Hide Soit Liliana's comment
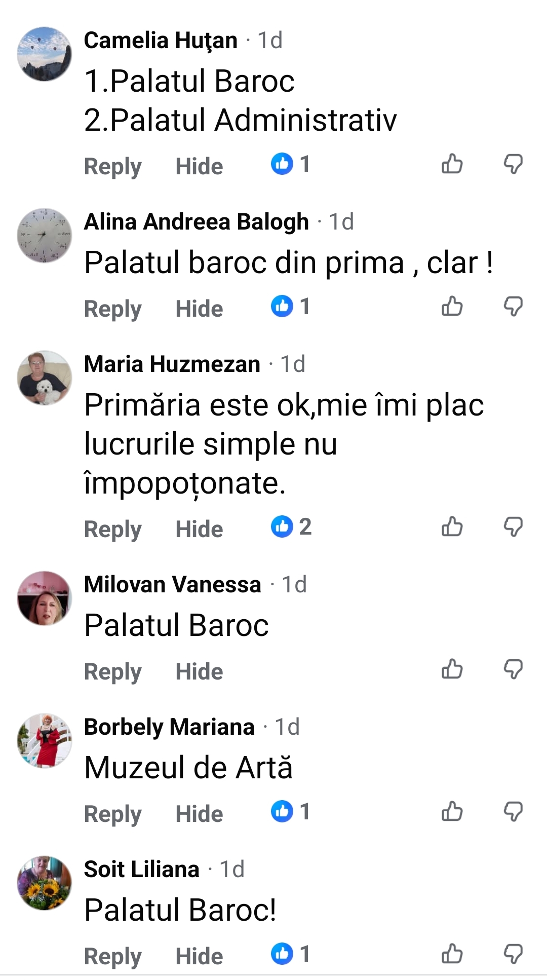547x980 pixels. [199, 956]
